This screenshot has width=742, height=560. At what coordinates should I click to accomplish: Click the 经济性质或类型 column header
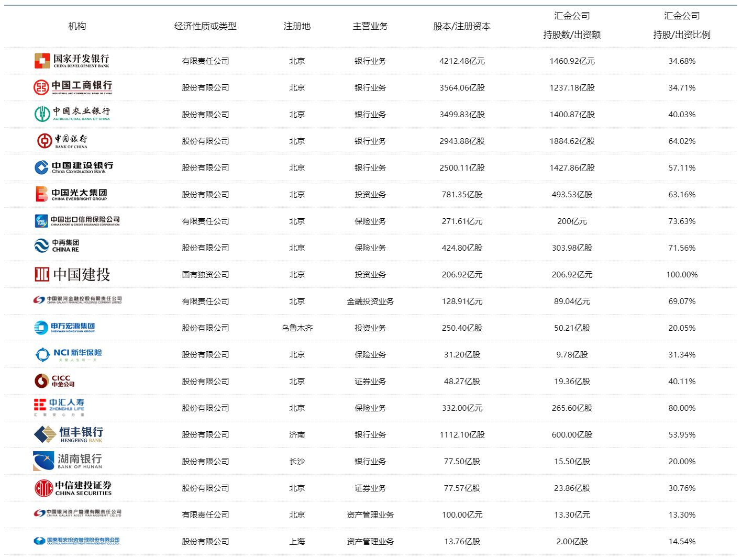[205, 26]
